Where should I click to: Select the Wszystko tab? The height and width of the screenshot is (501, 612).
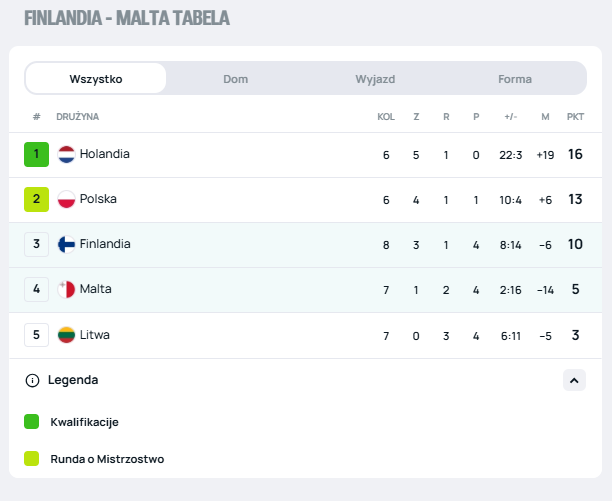click(x=96, y=79)
